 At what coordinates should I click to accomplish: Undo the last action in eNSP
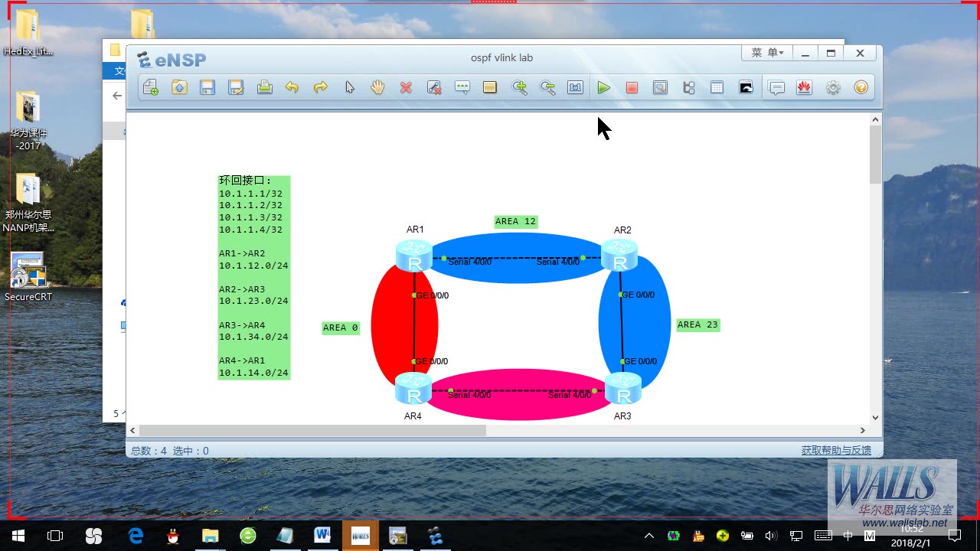pyautogui.click(x=292, y=88)
